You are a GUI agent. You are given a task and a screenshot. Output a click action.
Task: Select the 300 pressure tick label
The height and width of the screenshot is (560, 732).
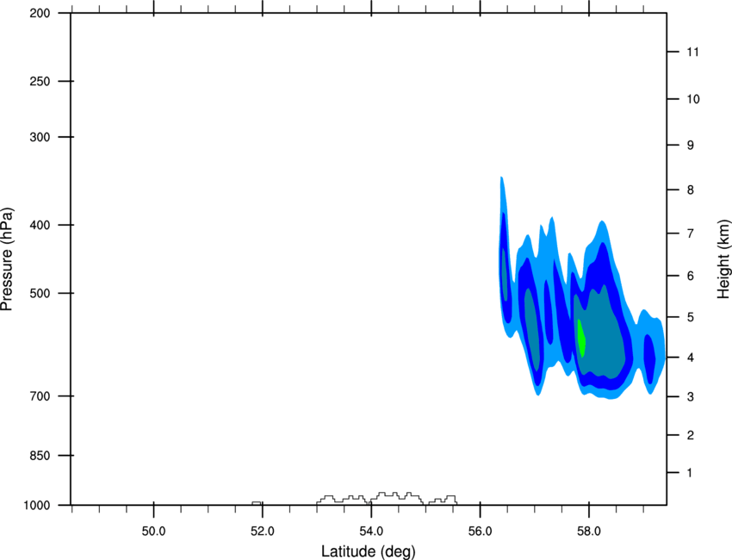[40, 137]
